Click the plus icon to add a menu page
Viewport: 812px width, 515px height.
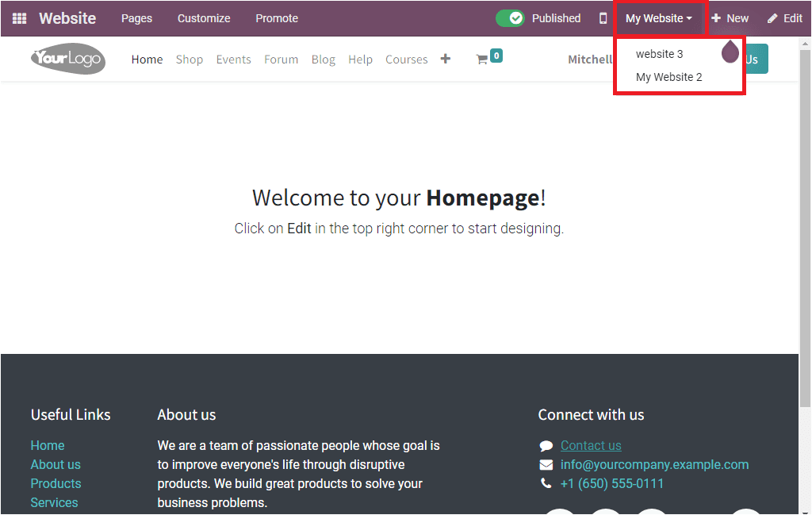coord(445,58)
